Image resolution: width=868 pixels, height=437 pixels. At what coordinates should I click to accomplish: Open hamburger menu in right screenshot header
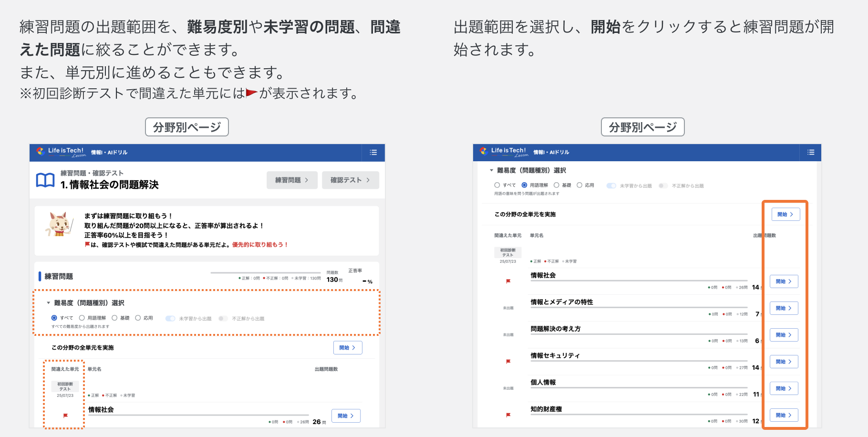pyautogui.click(x=811, y=153)
